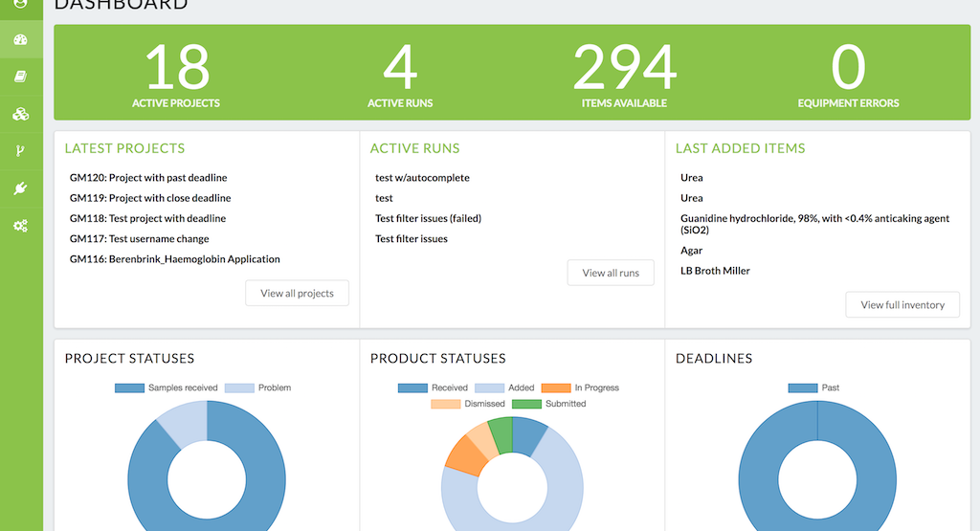Open the 'Test filter issues (failed)' run

428,218
